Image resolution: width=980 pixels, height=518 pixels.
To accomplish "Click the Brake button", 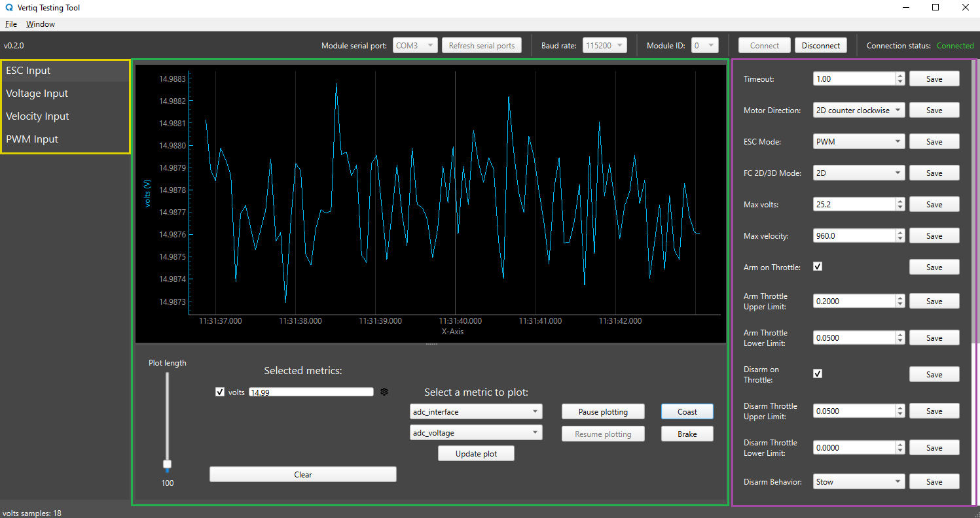I will [687, 434].
